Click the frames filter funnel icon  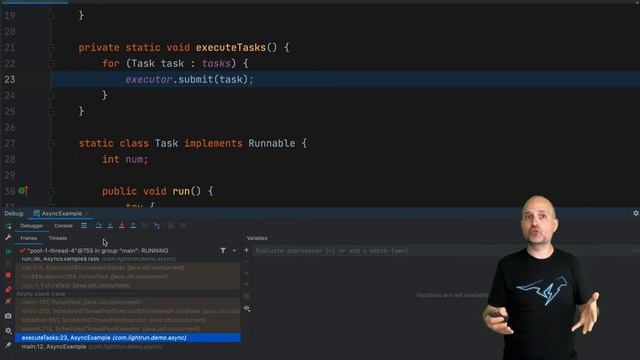(x=223, y=251)
